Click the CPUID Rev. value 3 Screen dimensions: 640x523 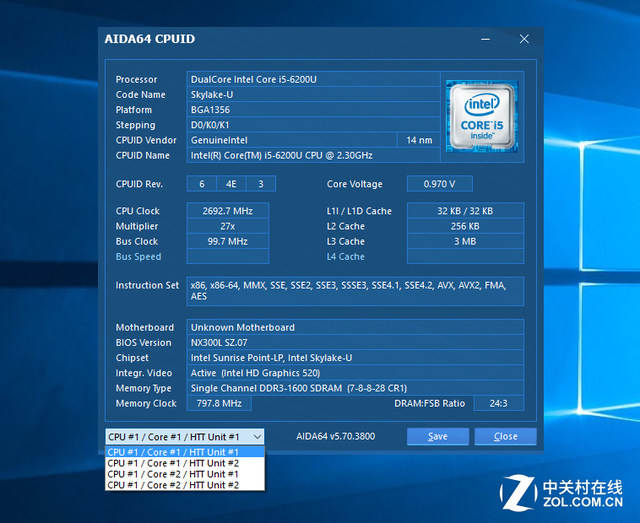261,184
